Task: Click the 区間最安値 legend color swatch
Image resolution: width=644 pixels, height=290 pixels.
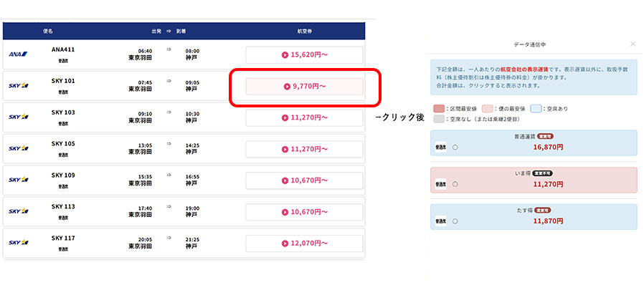Action: pos(439,109)
